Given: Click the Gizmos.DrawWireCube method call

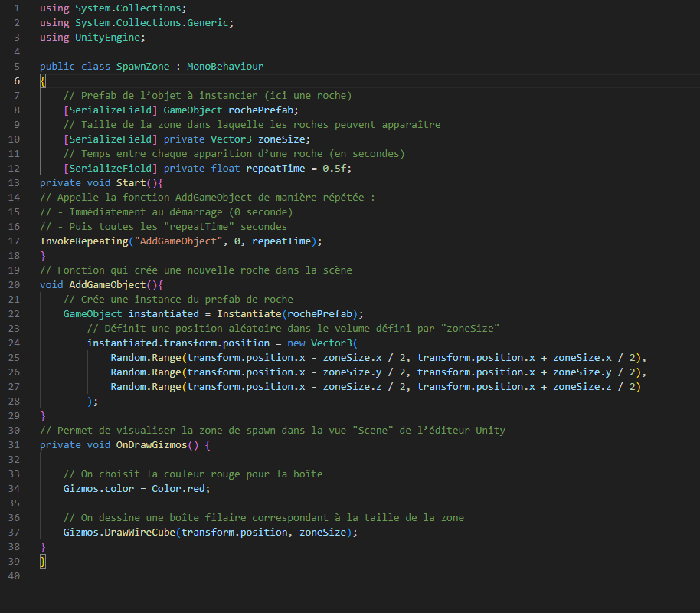Looking at the screenshot, I should (119, 533).
